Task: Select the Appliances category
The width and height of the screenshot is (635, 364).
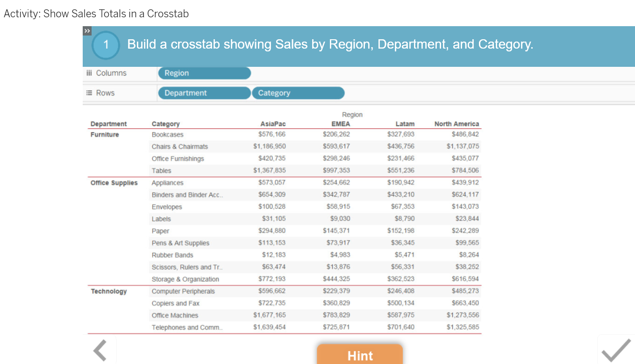Action: pos(167,183)
